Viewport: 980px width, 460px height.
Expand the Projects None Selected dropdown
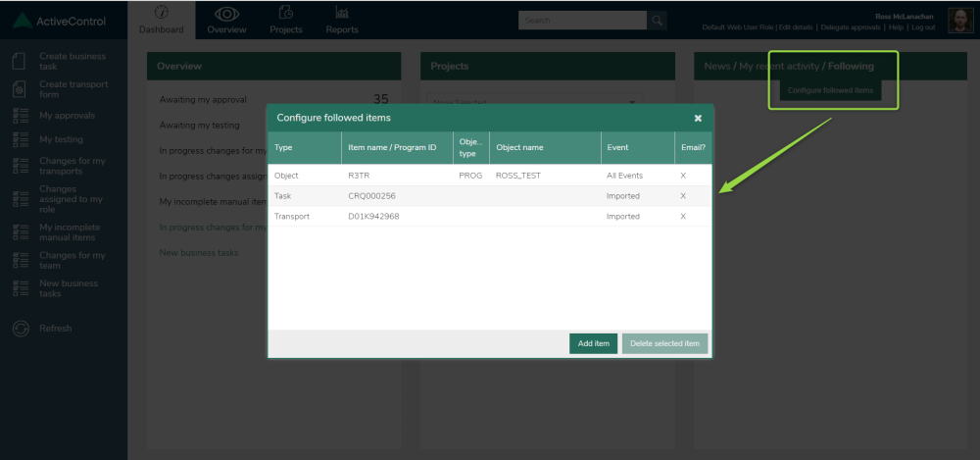[534, 100]
